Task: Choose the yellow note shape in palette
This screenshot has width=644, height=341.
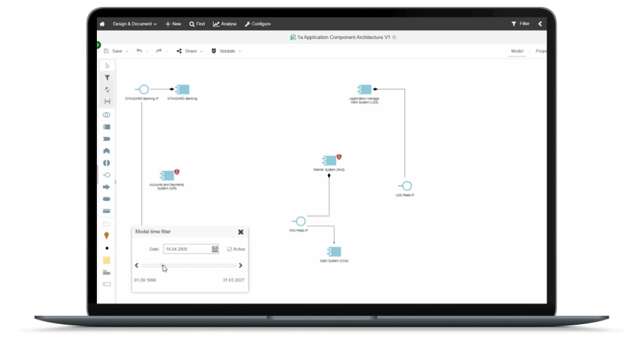Action: tap(106, 260)
